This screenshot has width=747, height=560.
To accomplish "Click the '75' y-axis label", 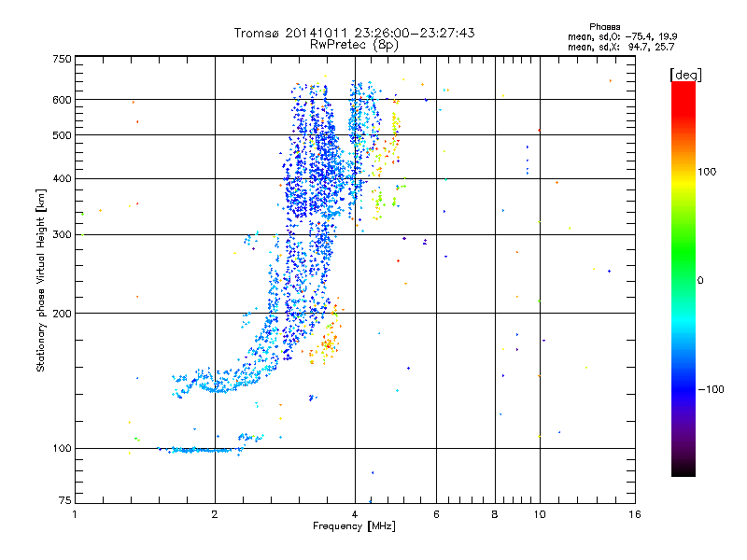I will 65,500.
